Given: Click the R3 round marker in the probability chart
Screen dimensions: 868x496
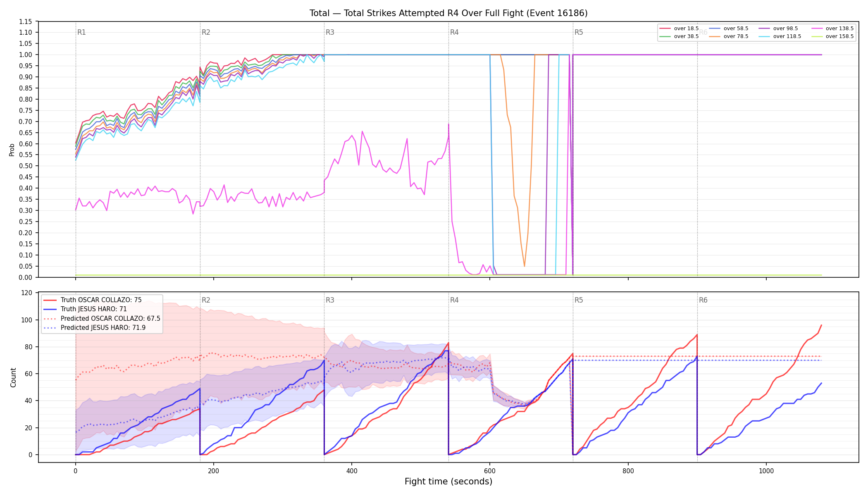Looking at the screenshot, I should click(330, 32).
